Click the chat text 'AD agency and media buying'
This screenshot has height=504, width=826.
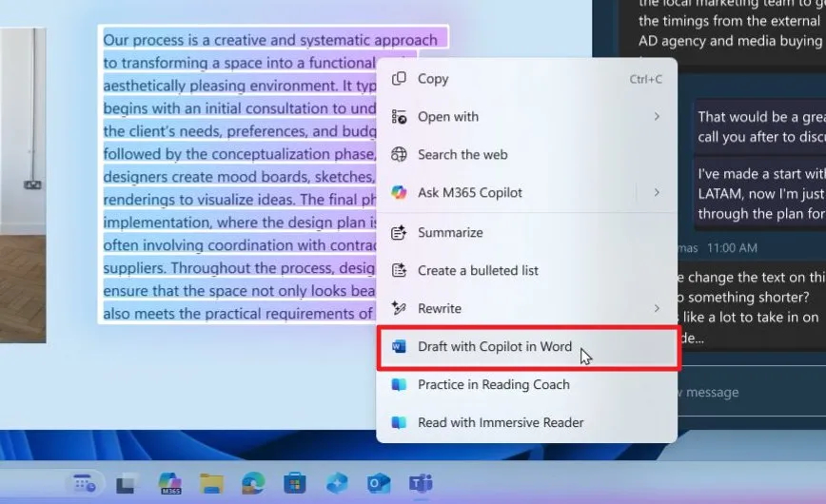tap(730, 41)
